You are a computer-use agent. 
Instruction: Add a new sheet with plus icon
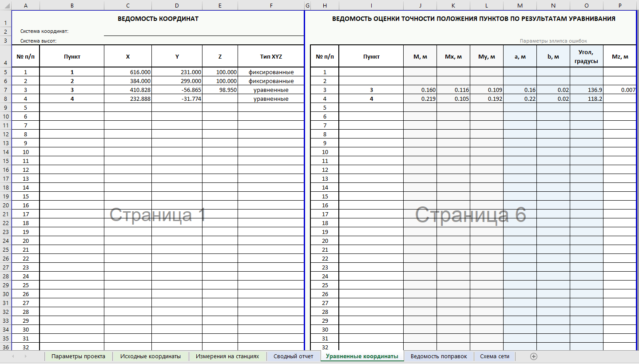tap(534, 356)
